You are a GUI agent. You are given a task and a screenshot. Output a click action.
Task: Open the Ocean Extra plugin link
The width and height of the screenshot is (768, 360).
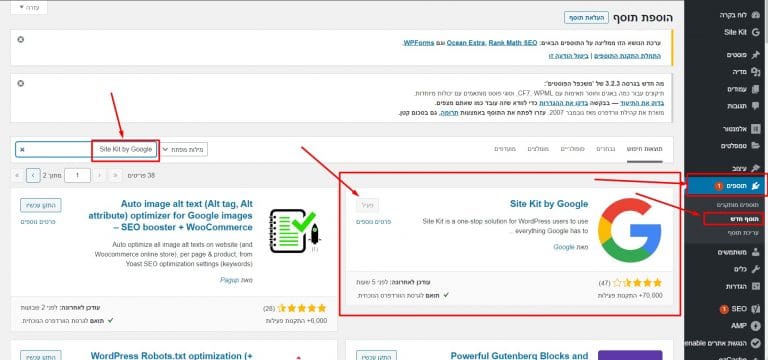[x=465, y=43]
